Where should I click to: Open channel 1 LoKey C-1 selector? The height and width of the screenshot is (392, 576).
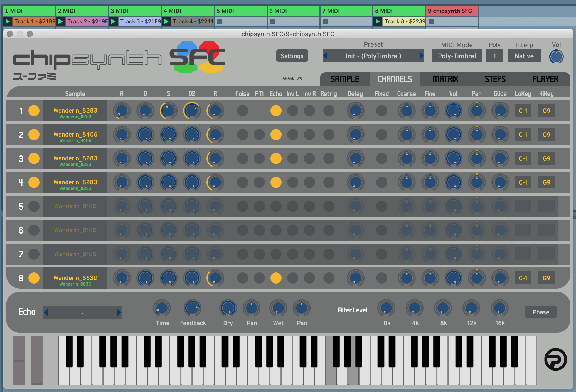523,111
